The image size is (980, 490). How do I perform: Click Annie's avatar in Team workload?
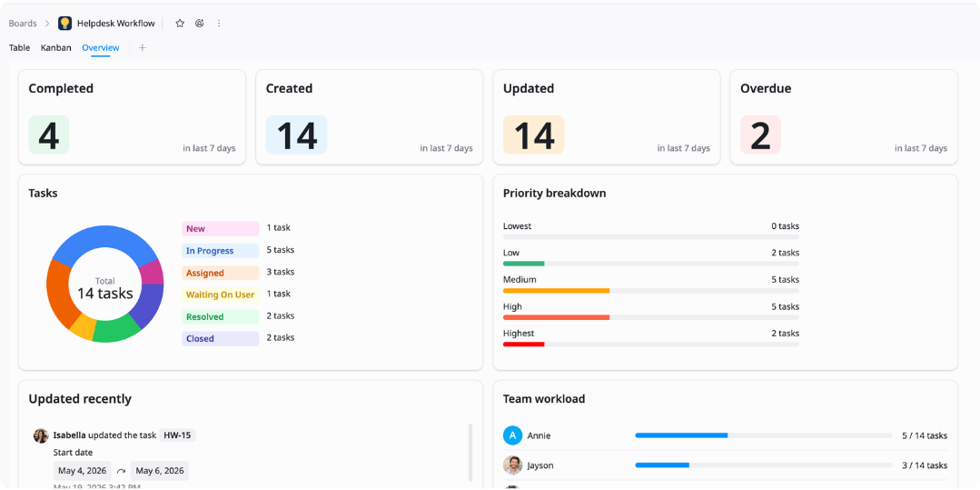(x=512, y=435)
